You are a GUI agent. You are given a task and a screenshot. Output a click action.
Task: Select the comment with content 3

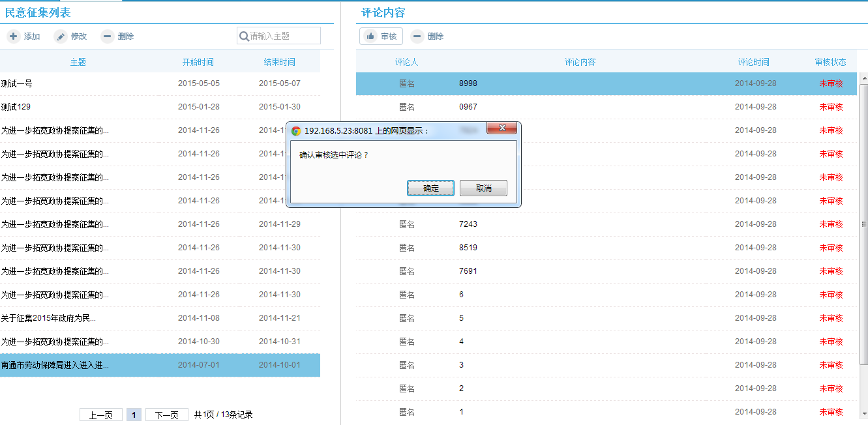[x=606, y=365]
